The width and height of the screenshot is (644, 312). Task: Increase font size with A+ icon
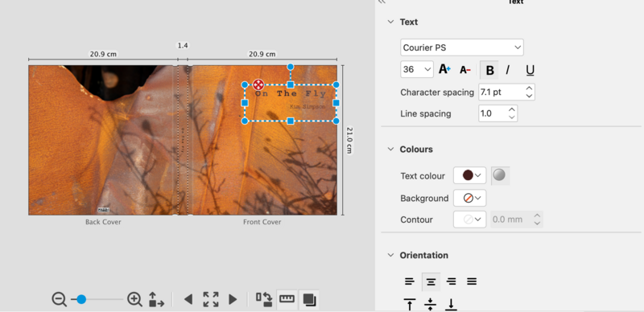(x=444, y=69)
